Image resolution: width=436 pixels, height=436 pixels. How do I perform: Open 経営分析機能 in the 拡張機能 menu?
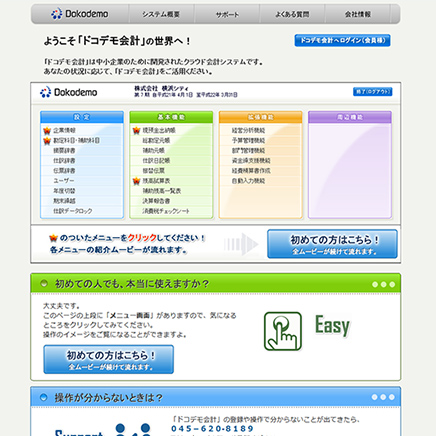(248, 130)
